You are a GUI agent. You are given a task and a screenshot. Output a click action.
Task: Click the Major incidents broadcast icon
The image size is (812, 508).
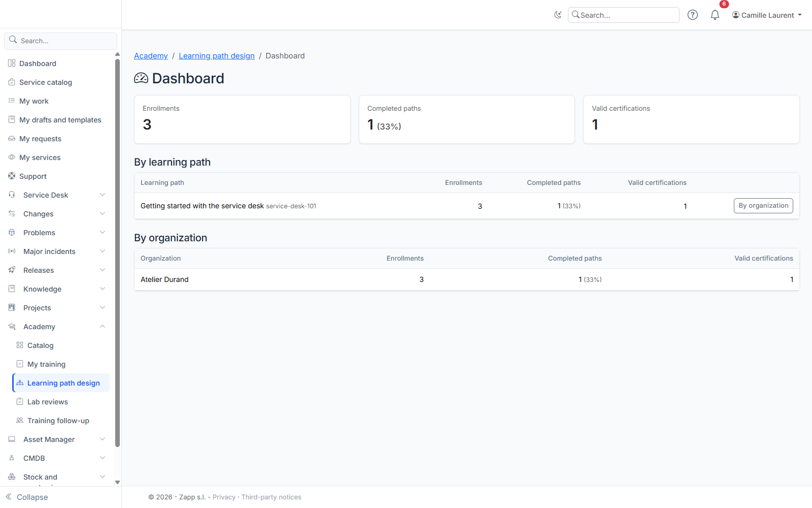12,251
